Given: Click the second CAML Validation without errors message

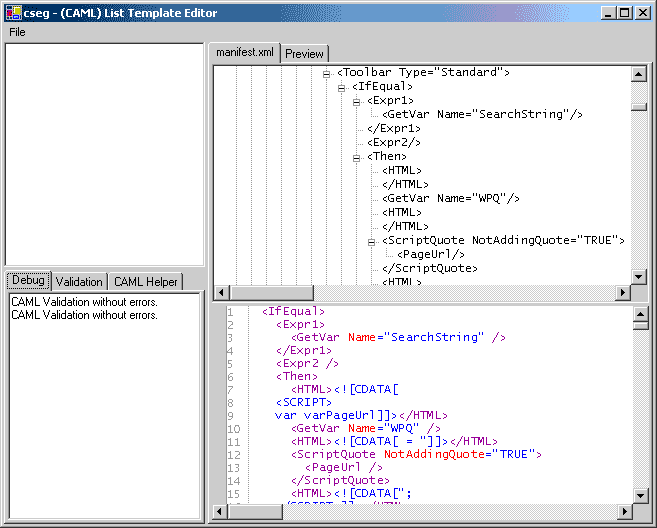Looking at the screenshot, I should (84, 315).
